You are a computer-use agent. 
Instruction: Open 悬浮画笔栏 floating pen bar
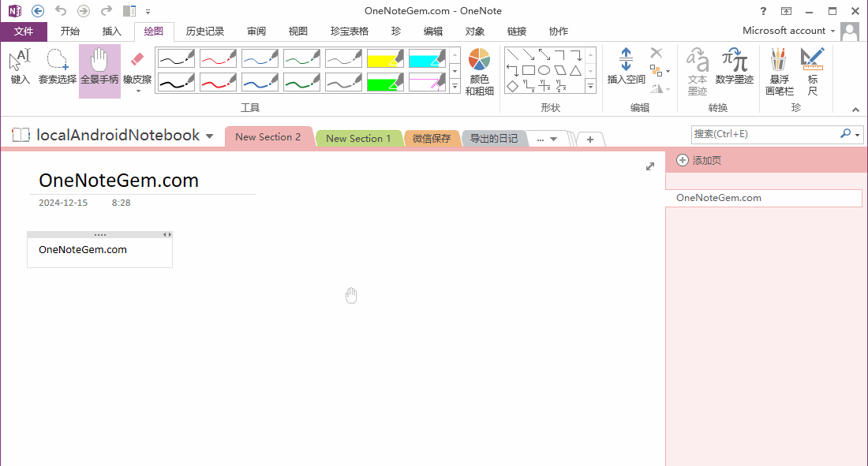coord(780,72)
